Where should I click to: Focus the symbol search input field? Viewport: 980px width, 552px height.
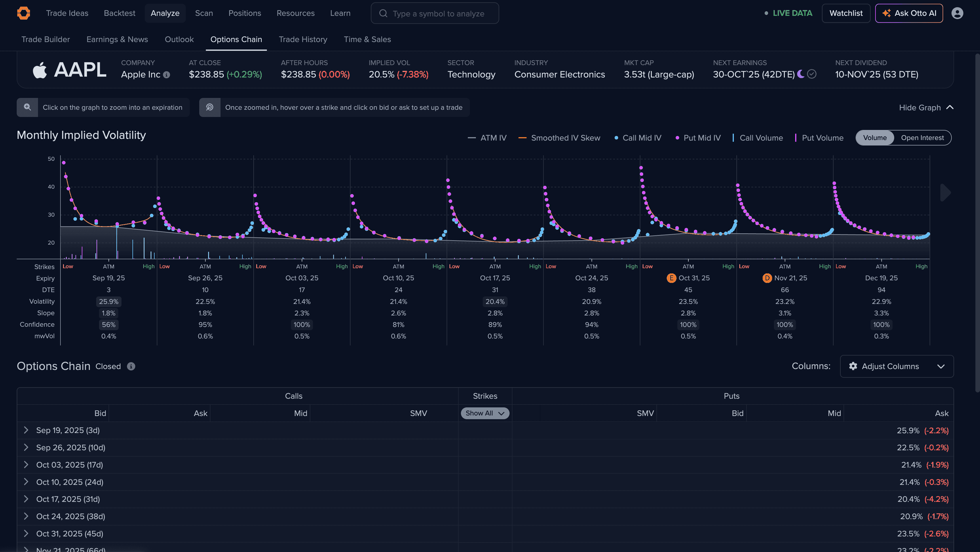tap(435, 13)
